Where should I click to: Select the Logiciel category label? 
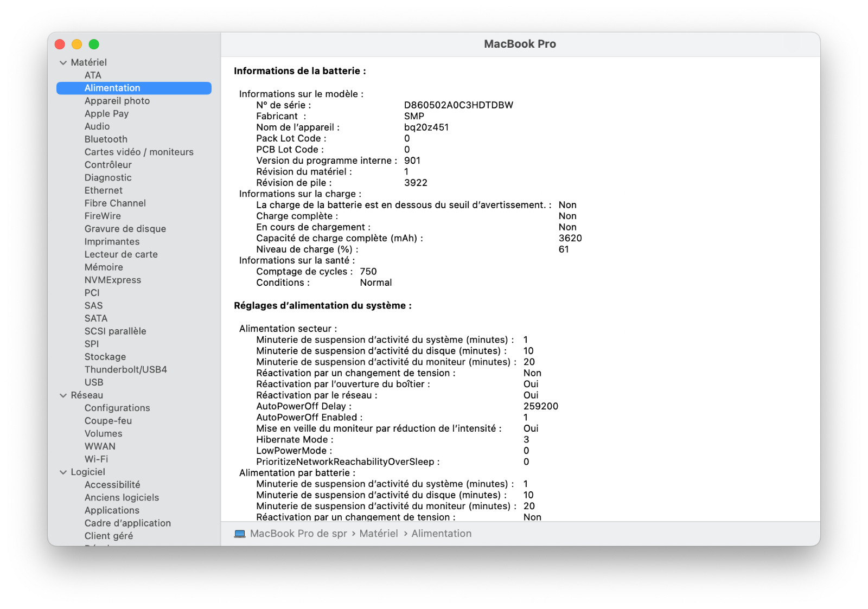pos(88,472)
